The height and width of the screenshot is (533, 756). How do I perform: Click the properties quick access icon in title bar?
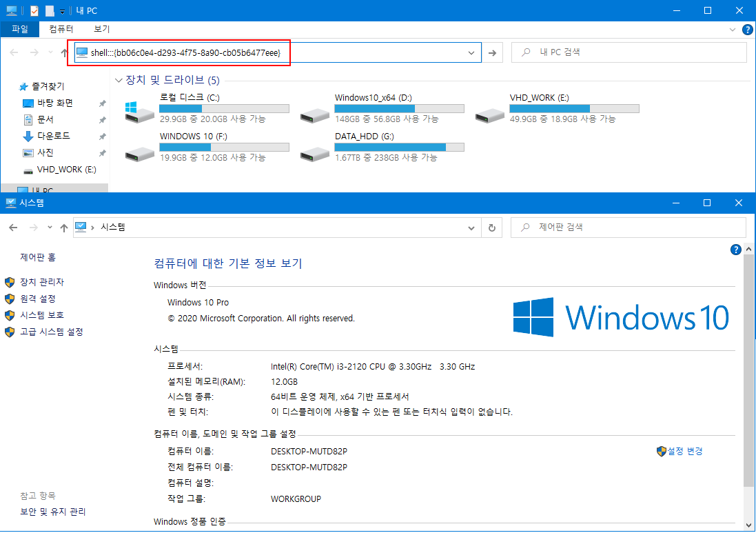coord(34,10)
